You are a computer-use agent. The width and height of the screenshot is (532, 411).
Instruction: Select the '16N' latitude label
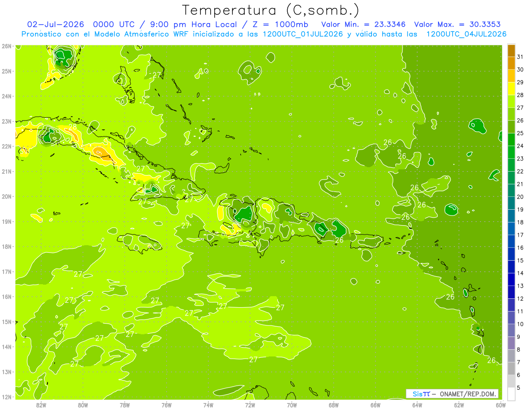point(7,297)
